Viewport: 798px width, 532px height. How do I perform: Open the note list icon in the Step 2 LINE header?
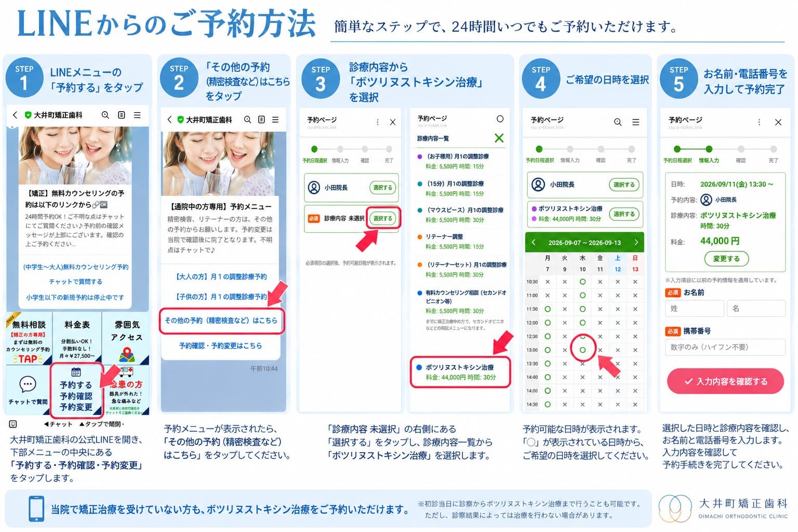(x=261, y=119)
